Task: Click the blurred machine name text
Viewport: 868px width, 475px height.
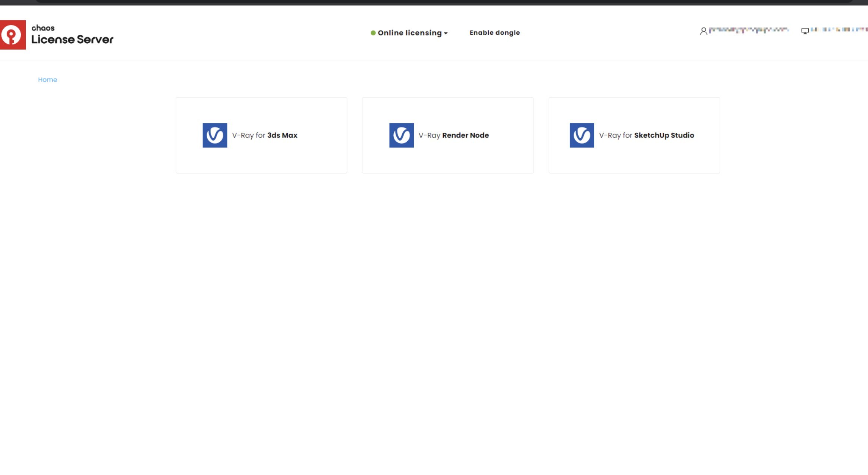Action: pos(839,29)
